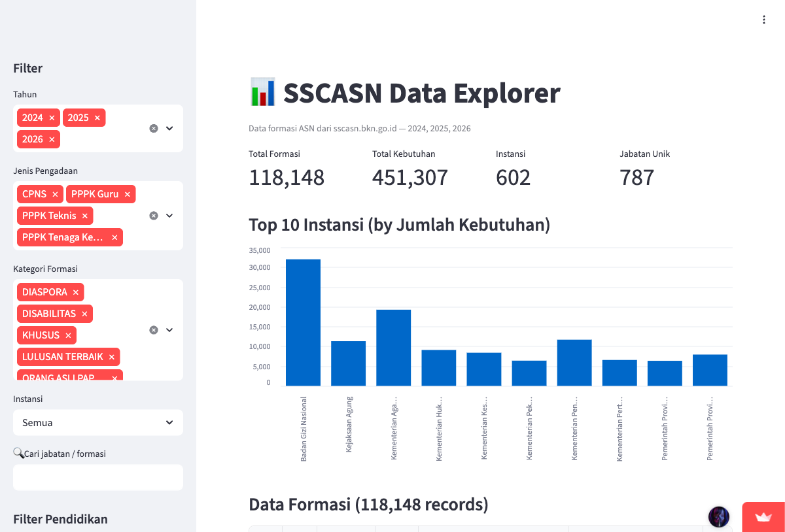Expand the Tahun dropdown list
The height and width of the screenshot is (532, 785).
point(169,128)
